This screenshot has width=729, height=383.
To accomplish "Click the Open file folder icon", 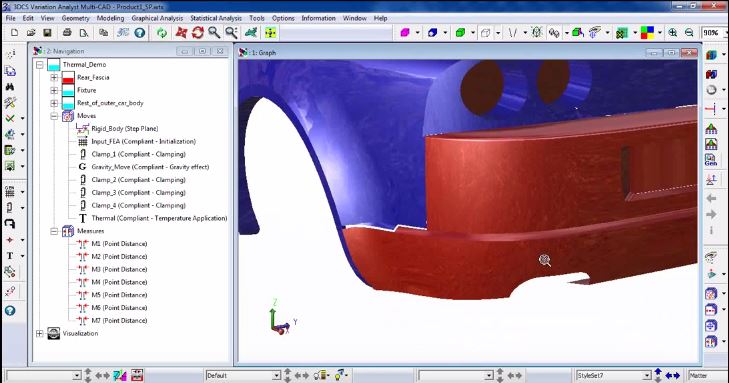I will point(31,33).
